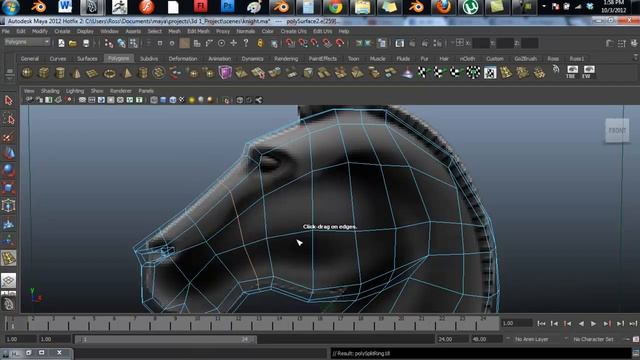Switch to the GoZBrush shelf tab
Screen dimensions: 640x360
[525, 59]
